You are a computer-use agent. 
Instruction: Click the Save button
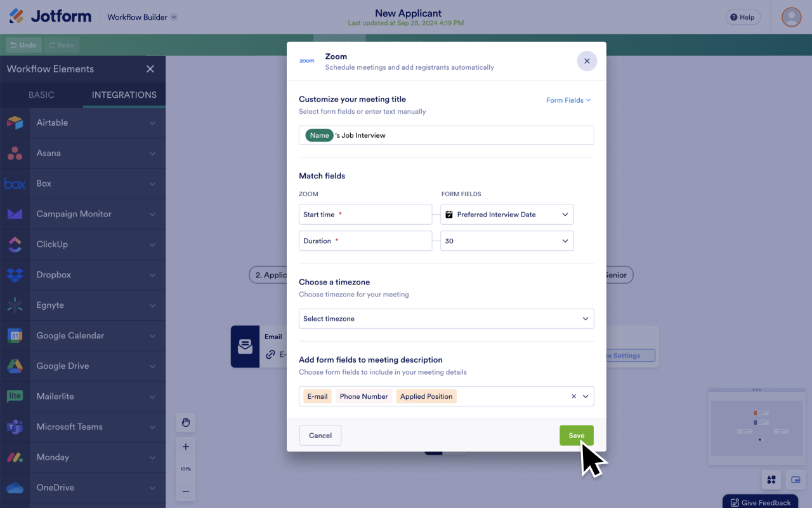[577, 436]
